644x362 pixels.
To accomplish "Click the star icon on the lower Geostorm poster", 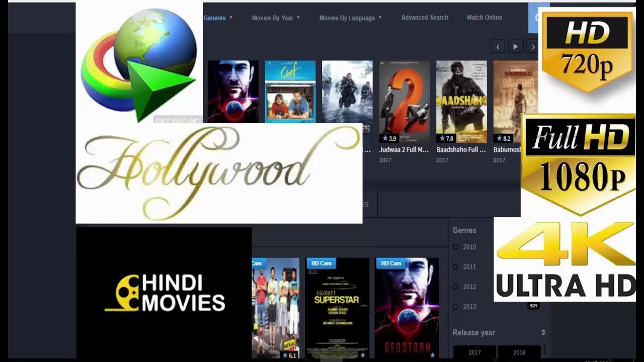I will click(432, 355).
